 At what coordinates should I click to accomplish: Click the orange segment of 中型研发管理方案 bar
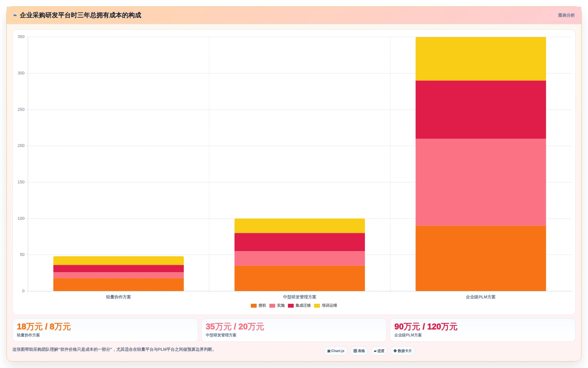pyautogui.click(x=299, y=278)
